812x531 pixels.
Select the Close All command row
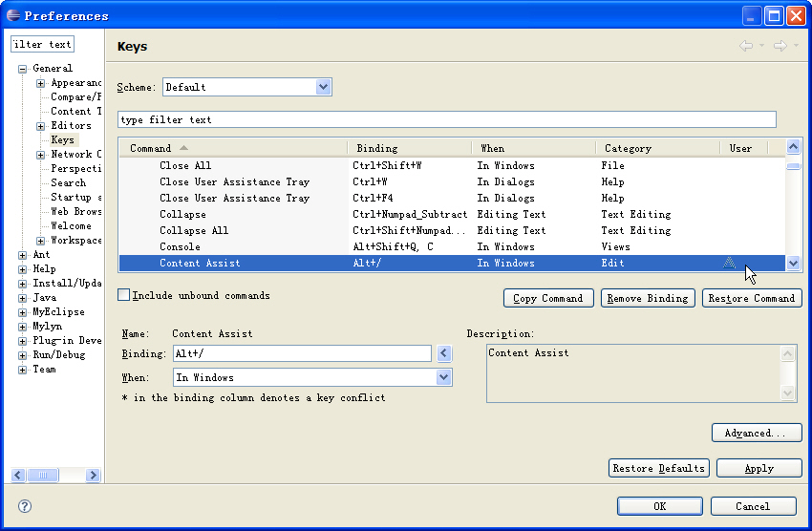pos(452,165)
